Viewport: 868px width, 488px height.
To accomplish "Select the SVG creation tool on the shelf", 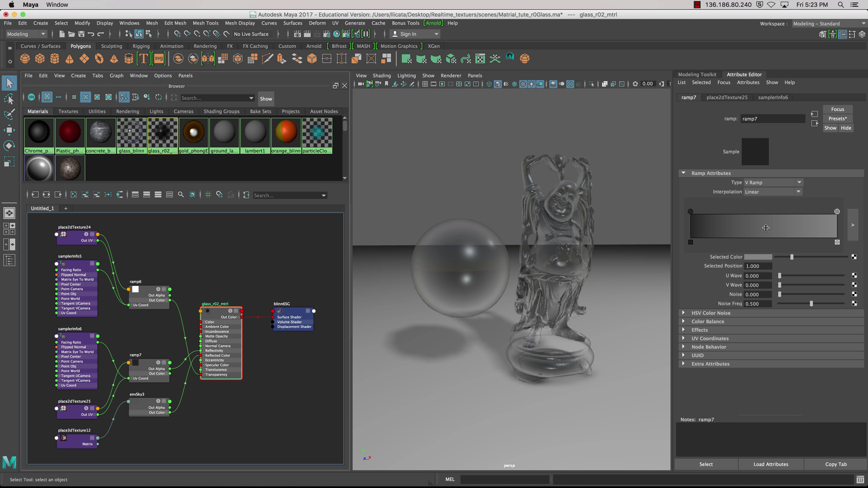I will point(158,58).
